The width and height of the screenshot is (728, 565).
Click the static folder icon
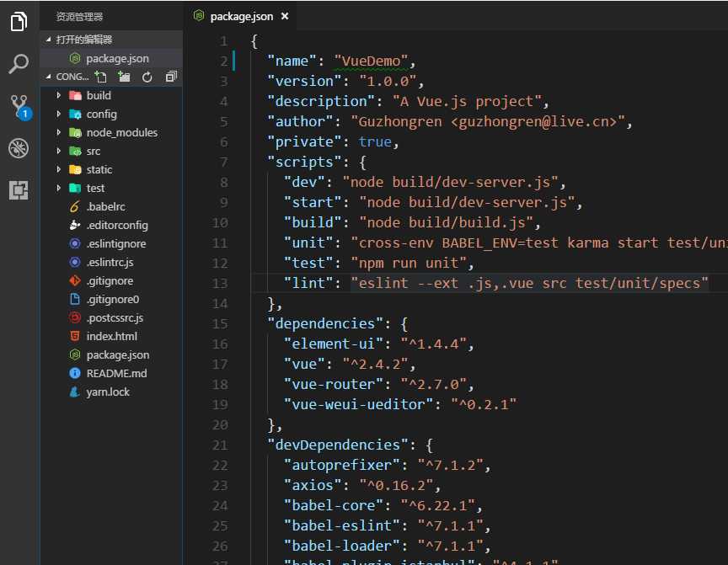tap(75, 169)
